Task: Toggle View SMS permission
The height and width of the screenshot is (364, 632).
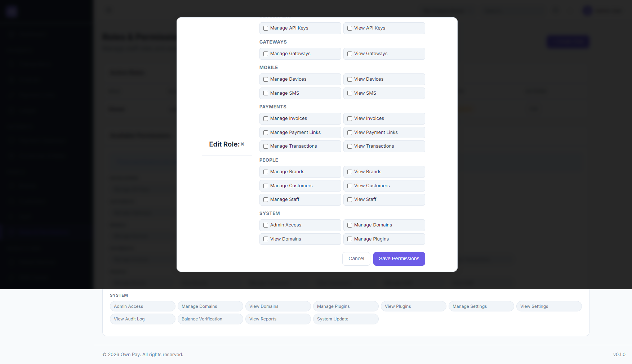Action: coord(350,93)
